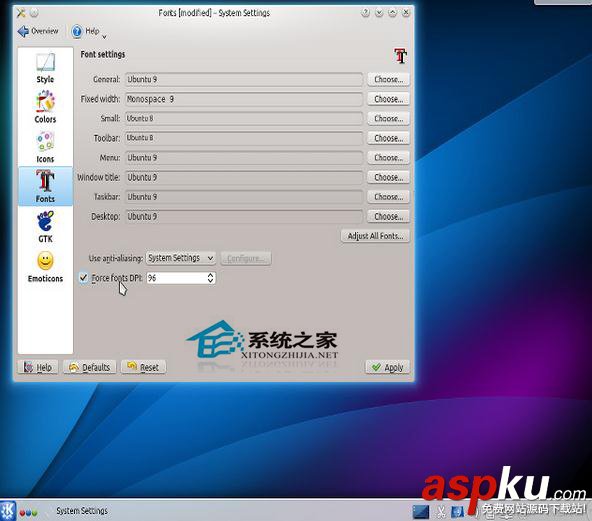Click the blue tray icon beside the scissors
The width and height of the screenshot is (592, 521).
click(x=458, y=512)
